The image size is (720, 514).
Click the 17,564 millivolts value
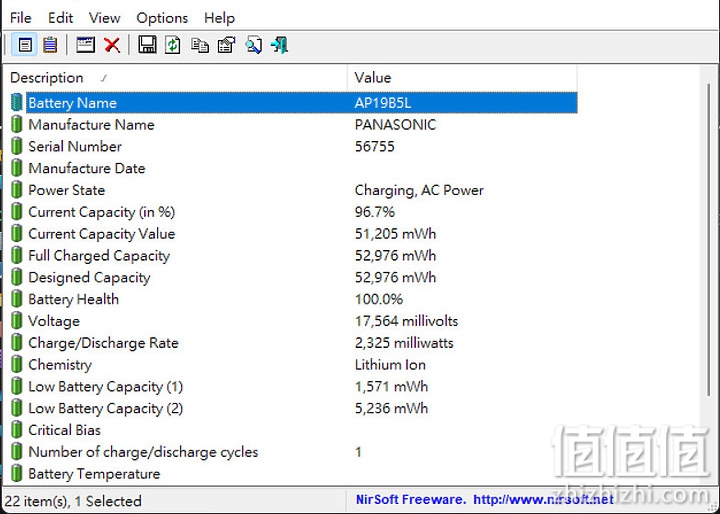pyautogui.click(x=406, y=321)
